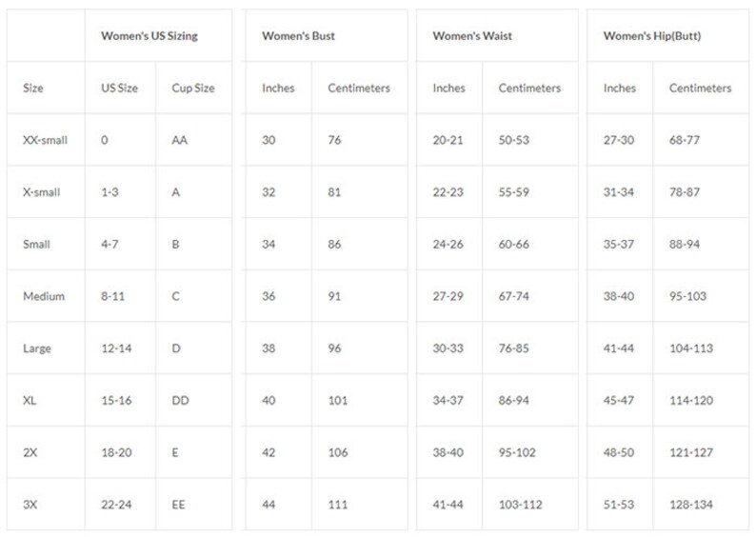Select the 27-29 waist inches cell
The image size is (756, 537).
point(448,296)
